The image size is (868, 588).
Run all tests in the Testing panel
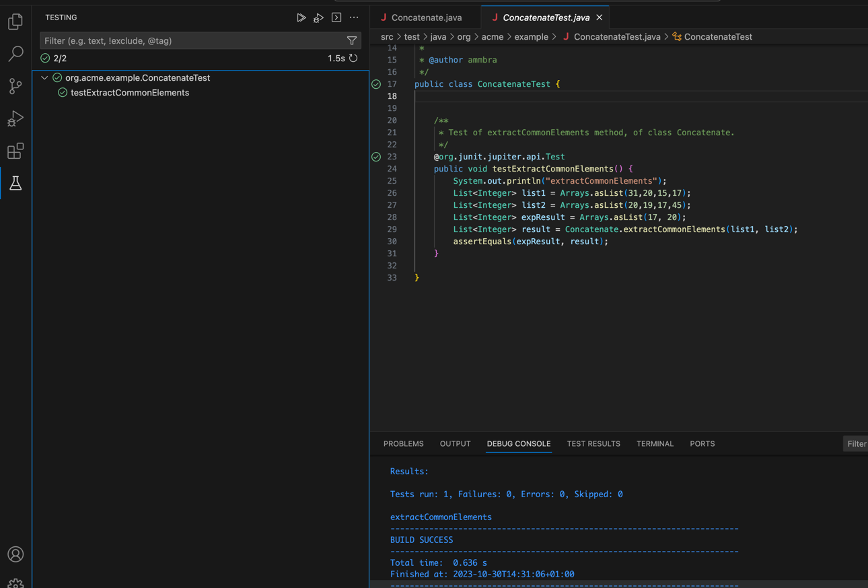[x=301, y=17]
